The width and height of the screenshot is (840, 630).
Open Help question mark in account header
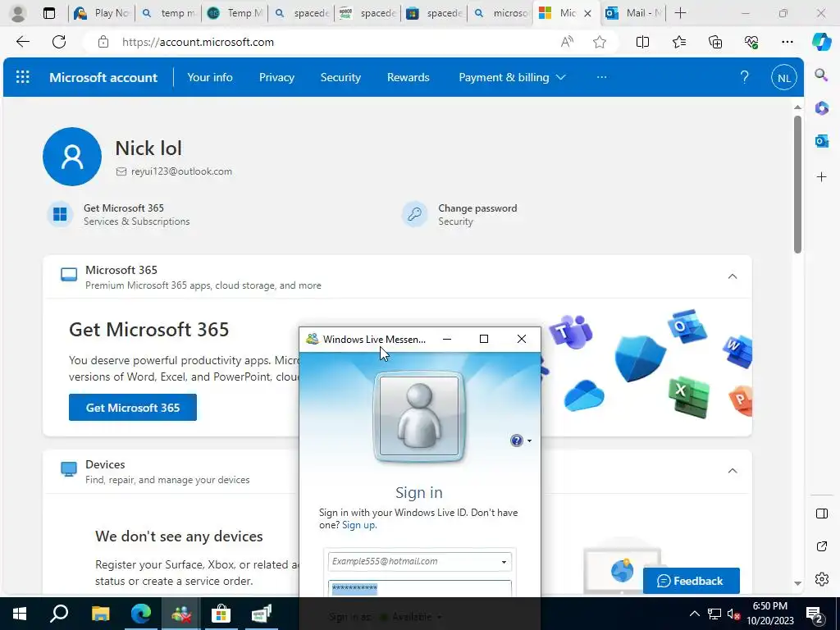coord(744,77)
